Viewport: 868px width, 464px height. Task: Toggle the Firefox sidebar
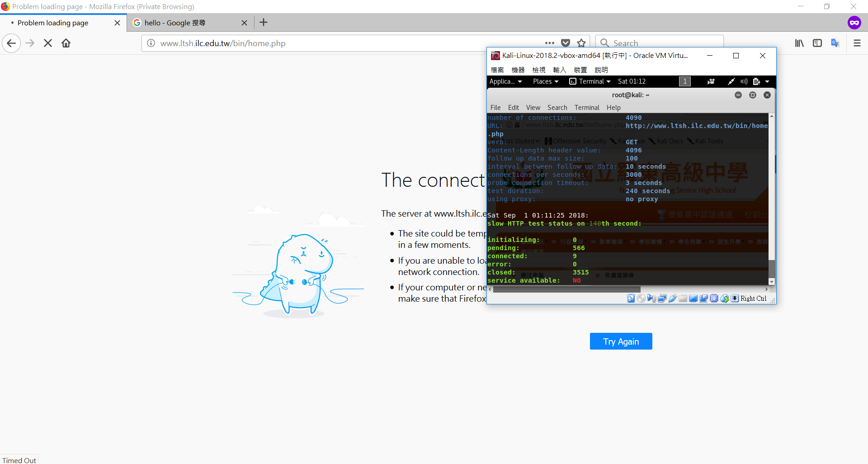[817, 43]
